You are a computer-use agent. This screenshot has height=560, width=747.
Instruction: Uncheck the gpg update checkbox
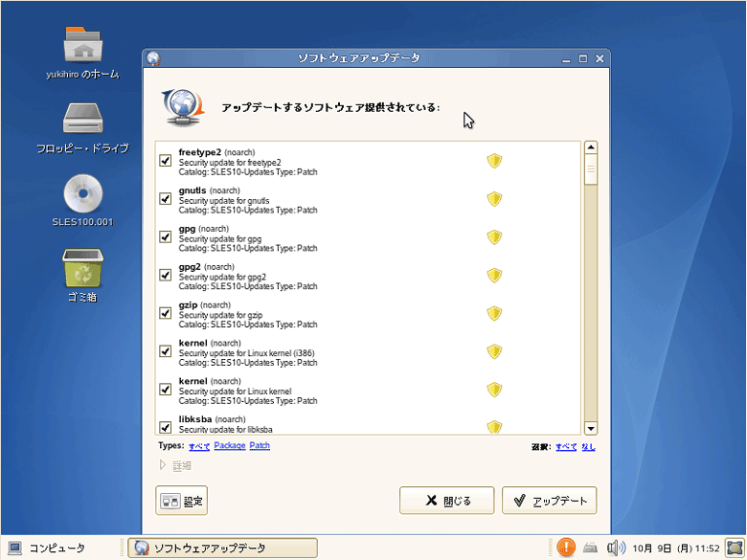[166, 237]
